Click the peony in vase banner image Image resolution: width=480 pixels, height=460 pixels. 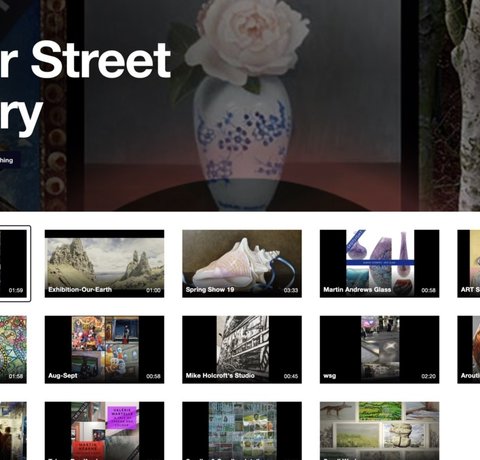[242, 105]
